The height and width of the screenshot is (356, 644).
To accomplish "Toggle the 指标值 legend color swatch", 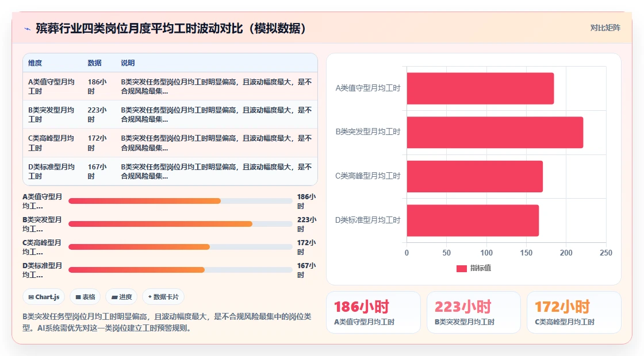I will pos(462,268).
